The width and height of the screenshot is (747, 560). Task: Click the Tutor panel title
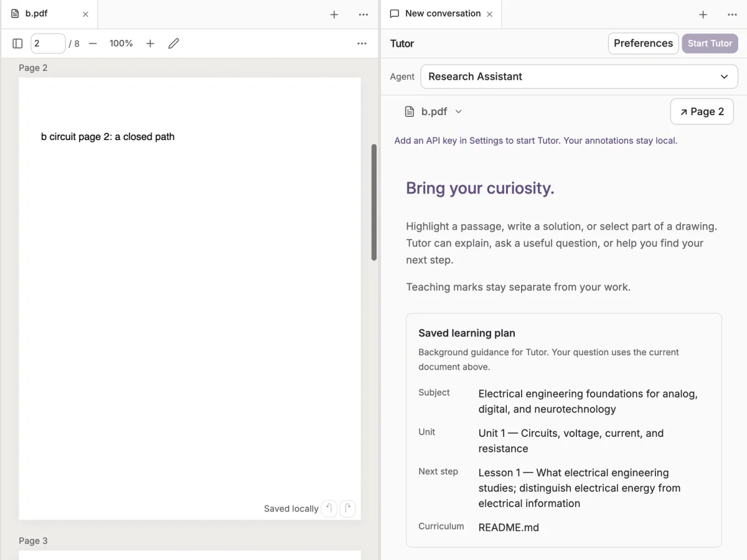coord(402,44)
